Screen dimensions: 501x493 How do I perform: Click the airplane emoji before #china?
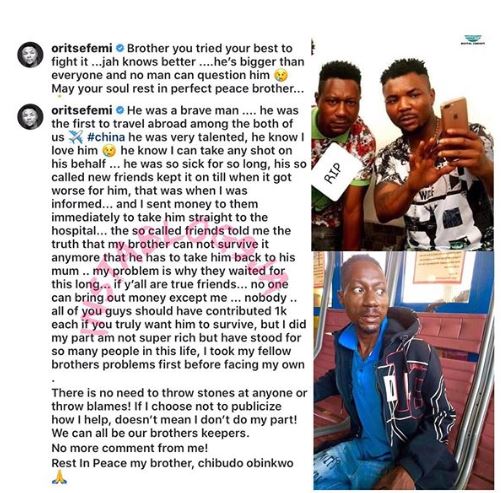coord(76,137)
